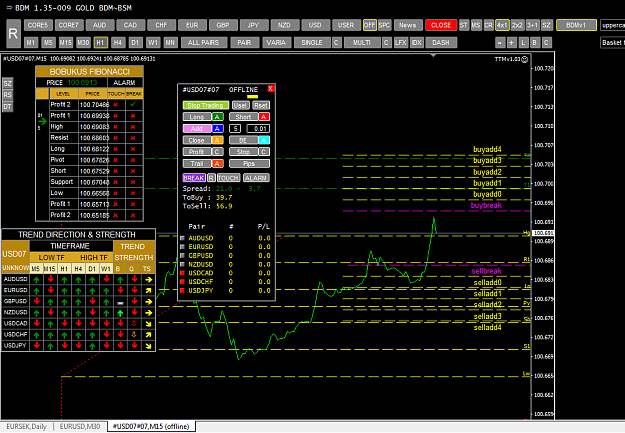Screen dimensions: 625x433
Task: Click the lot size field 0.01
Action: [258, 128]
